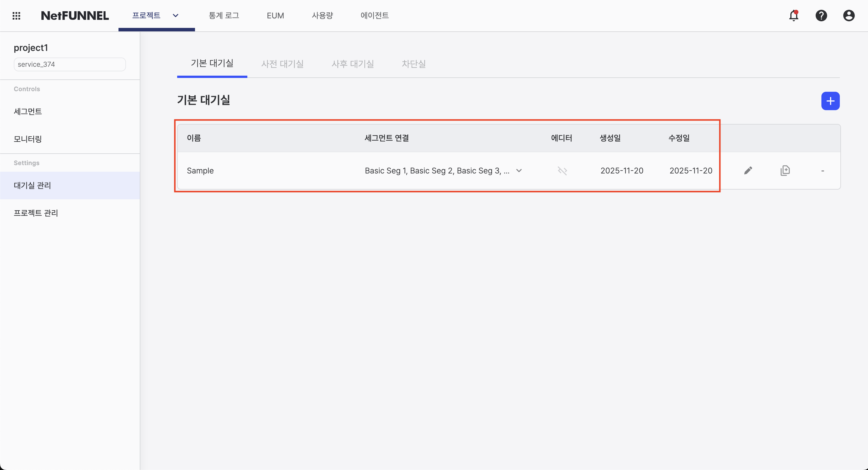Viewport: 868px width, 470px height.
Task: Click the edit pencil icon for Sample
Action: coord(749,171)
